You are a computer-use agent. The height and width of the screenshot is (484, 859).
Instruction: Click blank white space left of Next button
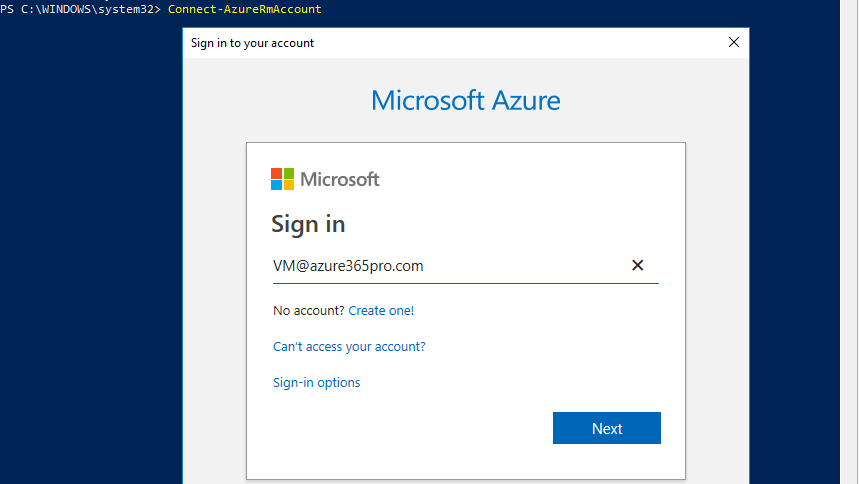pos(411,428)
